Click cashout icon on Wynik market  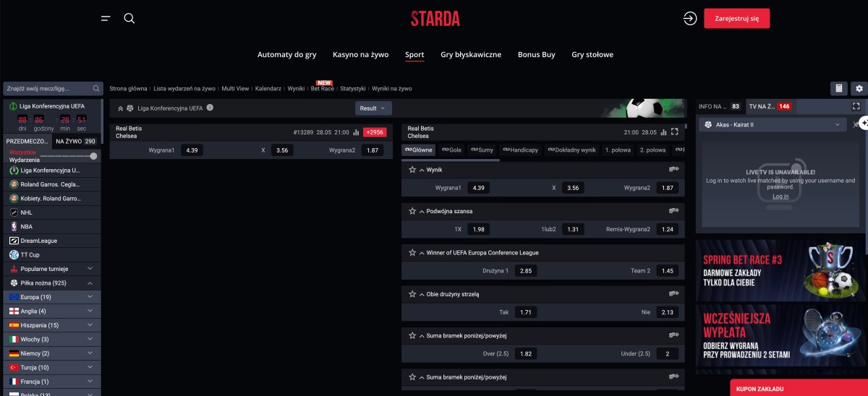coord(674,169)
